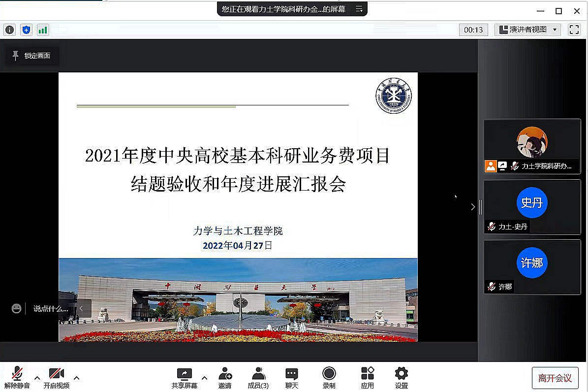Collapse the participant video side panel

click(x=473, y=207)
